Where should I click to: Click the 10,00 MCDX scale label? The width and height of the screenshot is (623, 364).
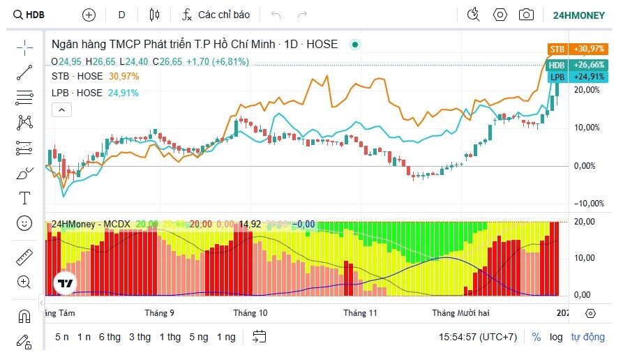pos(585,257)
